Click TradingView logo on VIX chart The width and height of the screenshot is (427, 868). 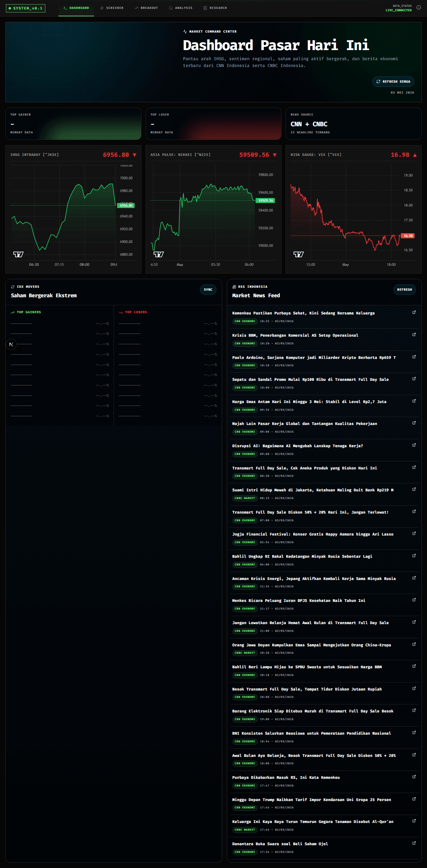299,254
